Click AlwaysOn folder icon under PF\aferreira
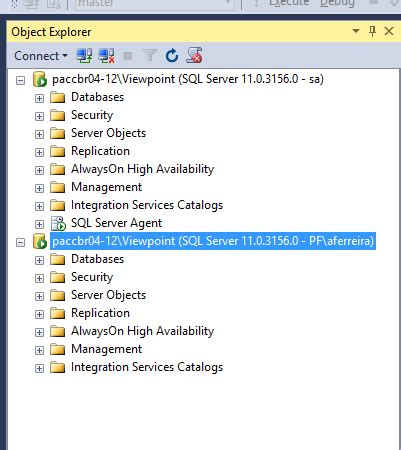The image size is (401, 450). [x=58, y=331]
